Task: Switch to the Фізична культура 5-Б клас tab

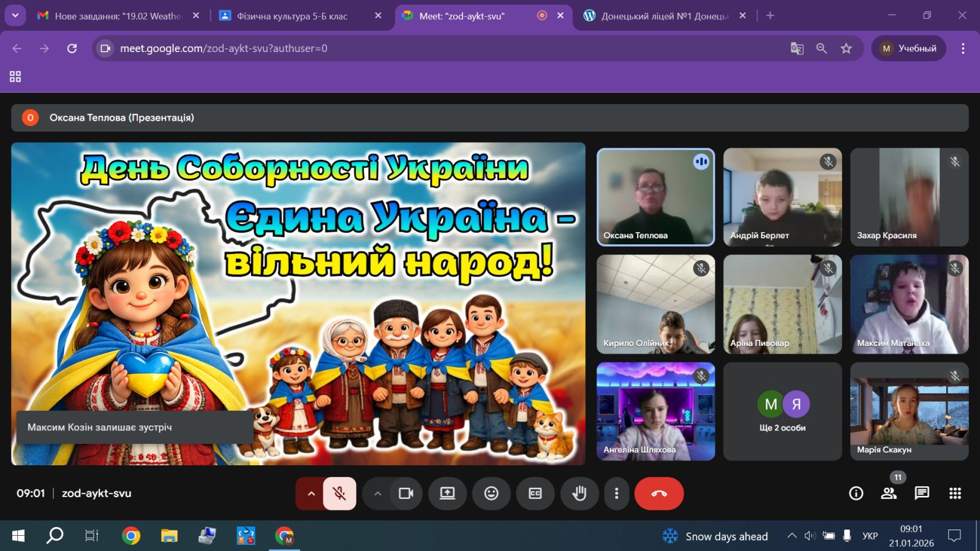Action: coord(292,16)
